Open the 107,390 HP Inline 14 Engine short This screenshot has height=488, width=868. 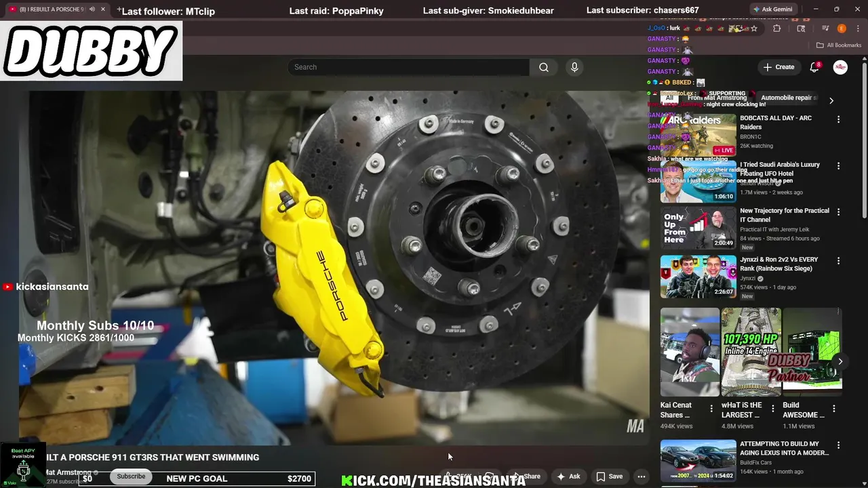click(x=751, y=352)
